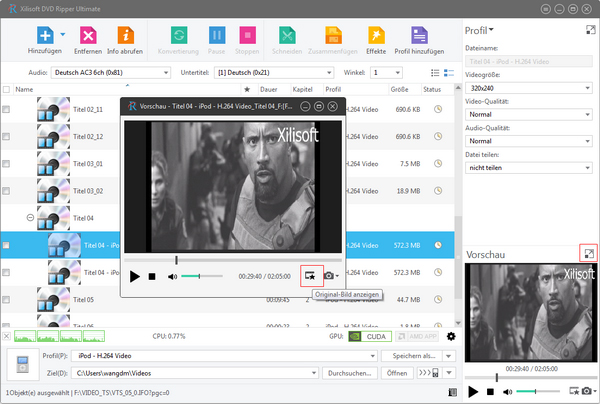Click the star column header
This screenshot has height=404, width=600.
pyautogui.click(x=247, y=90)
